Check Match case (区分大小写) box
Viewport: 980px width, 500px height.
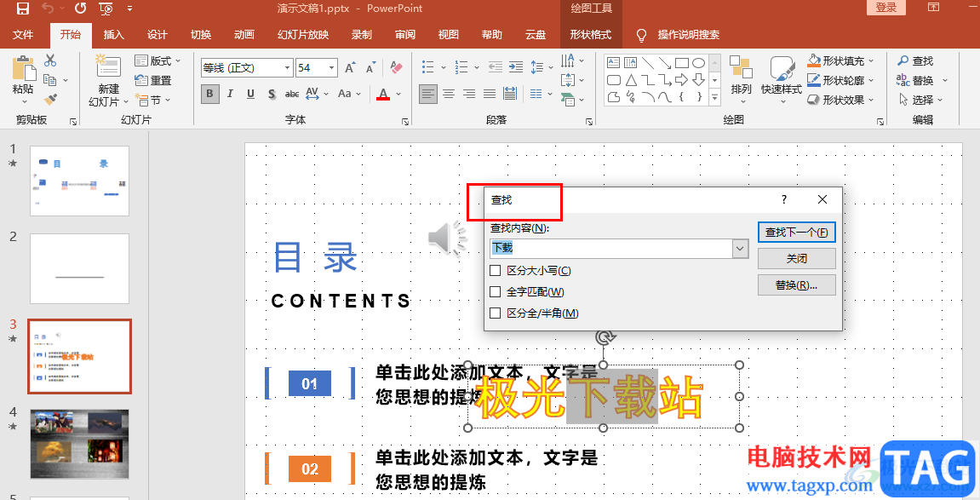[x=496, y=271]
